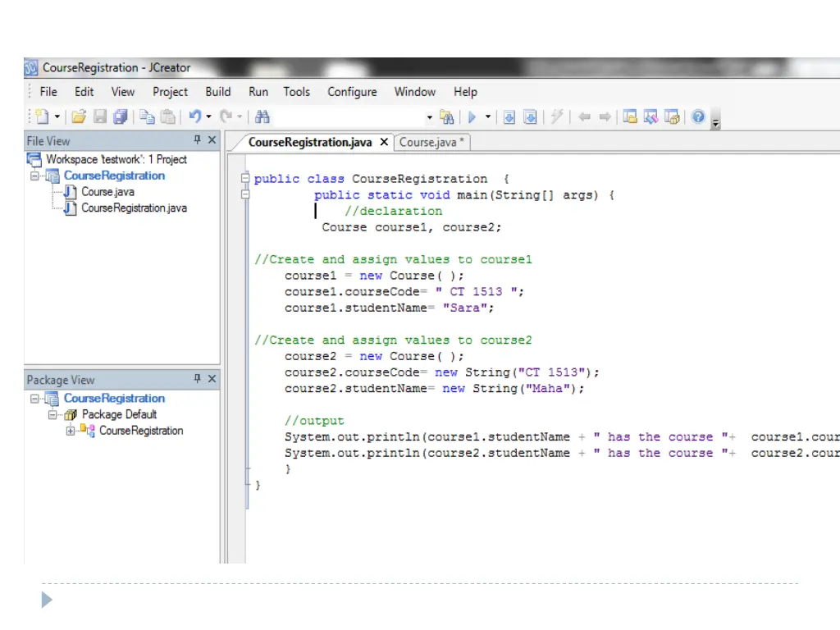Pin the Package View panel

coord(197,379)
